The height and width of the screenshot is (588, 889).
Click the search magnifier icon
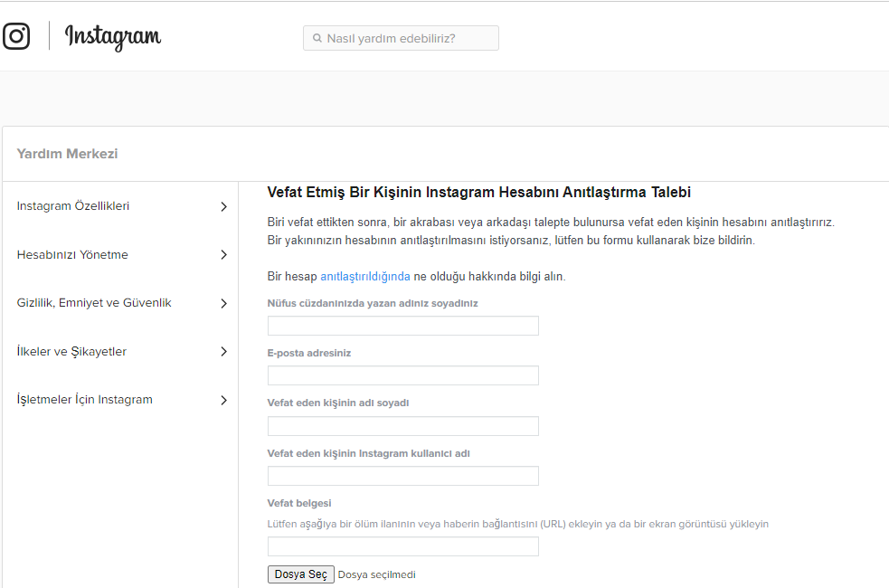pyautogui.click(x=317, y=38)
